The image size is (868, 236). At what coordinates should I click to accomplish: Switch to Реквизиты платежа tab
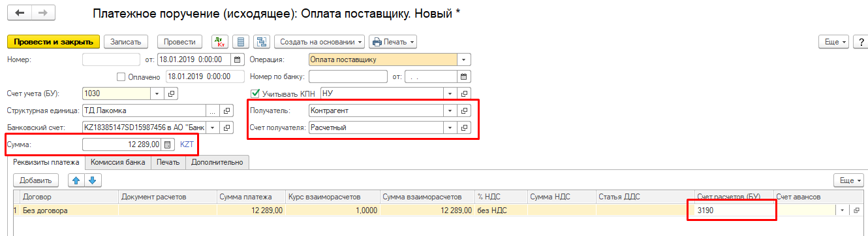click(x=46, y=162)
